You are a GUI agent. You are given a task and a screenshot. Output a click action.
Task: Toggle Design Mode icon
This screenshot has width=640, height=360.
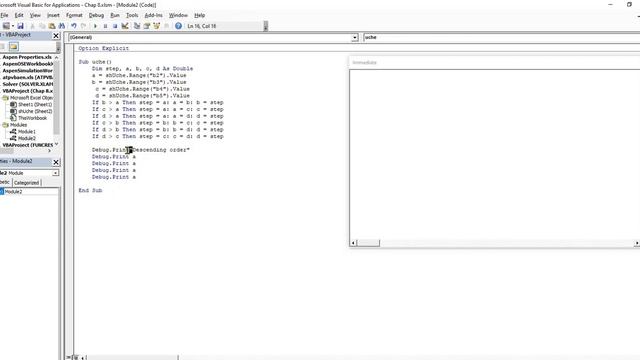coord(125,26)
